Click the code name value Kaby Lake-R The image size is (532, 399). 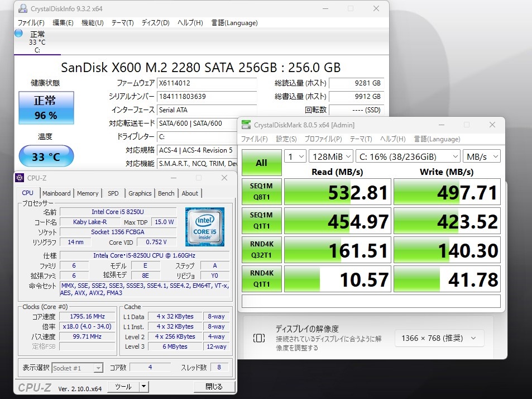click(90, 222)
